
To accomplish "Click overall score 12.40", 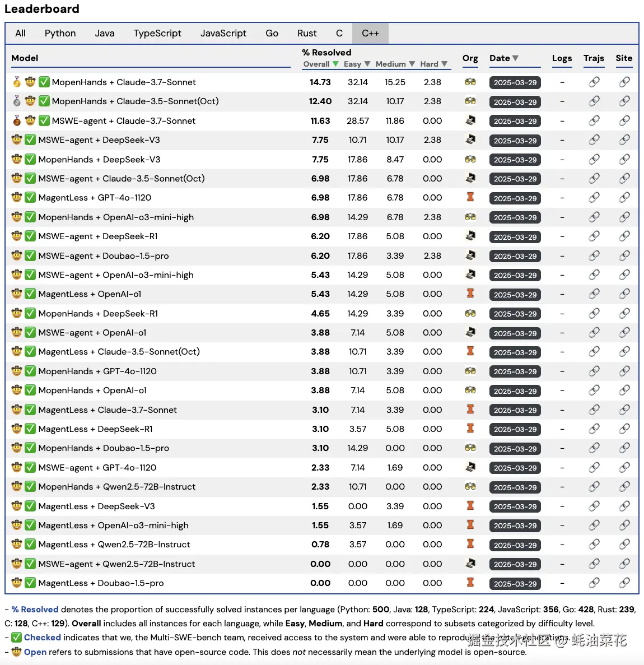I will click(x=320, y=101).
